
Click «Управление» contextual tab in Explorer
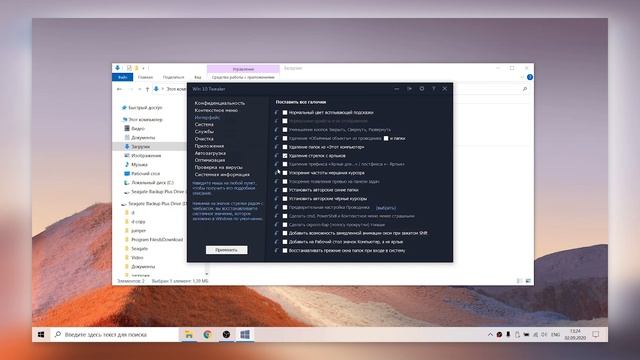click(x=243, y=69)
